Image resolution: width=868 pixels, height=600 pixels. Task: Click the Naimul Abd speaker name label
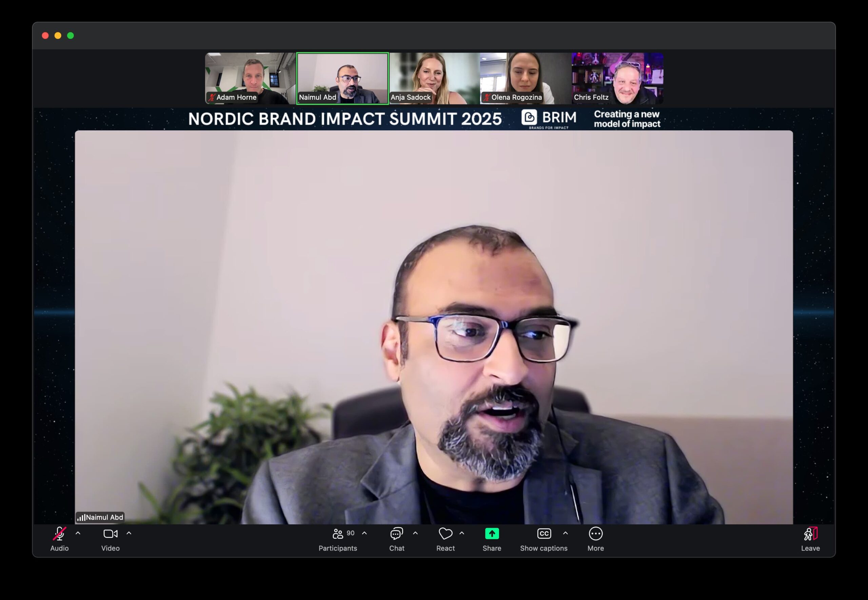(104, 517)
